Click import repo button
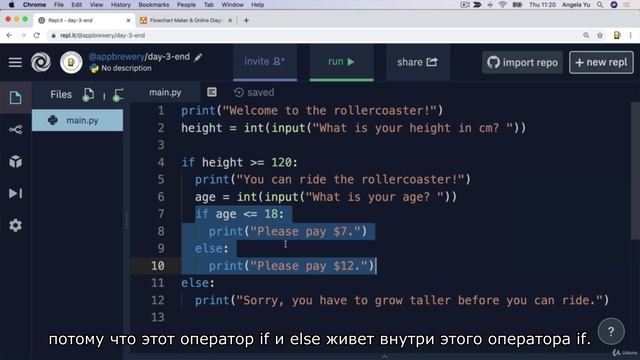Viewport: 640px width, 360px height. [x=522, y=62]
